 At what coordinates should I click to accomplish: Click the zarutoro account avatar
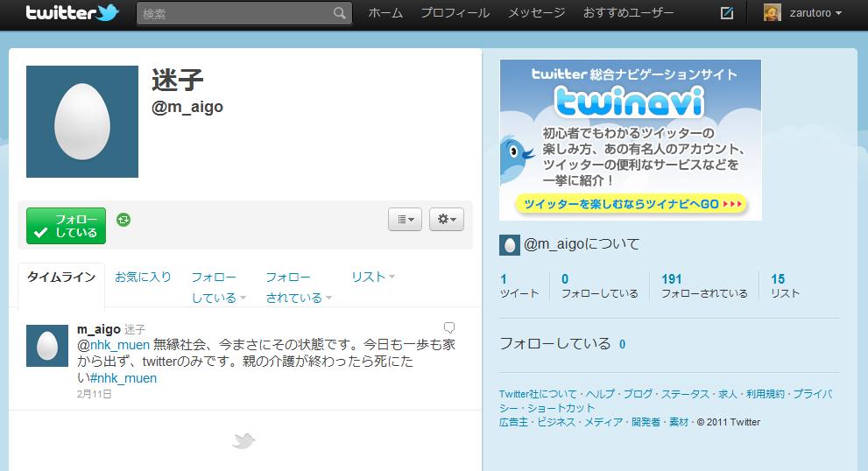tap(773, 13)
